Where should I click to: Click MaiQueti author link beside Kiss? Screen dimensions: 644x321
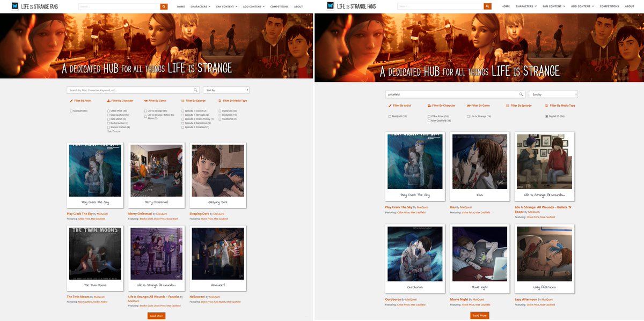tap(466, 207)
